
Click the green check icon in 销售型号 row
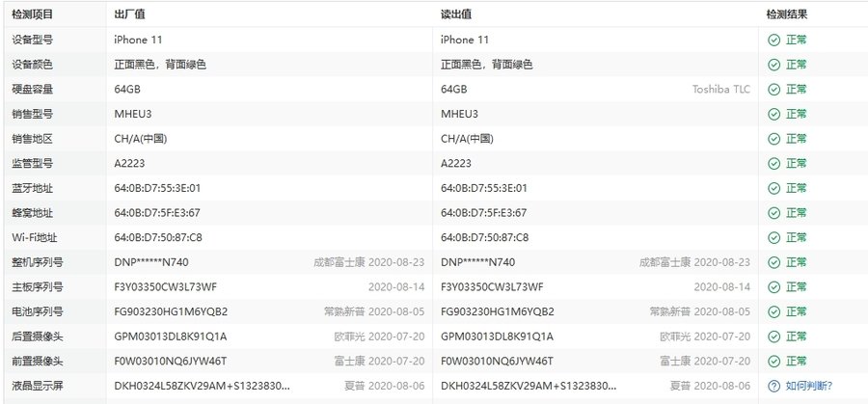(773, 114)
